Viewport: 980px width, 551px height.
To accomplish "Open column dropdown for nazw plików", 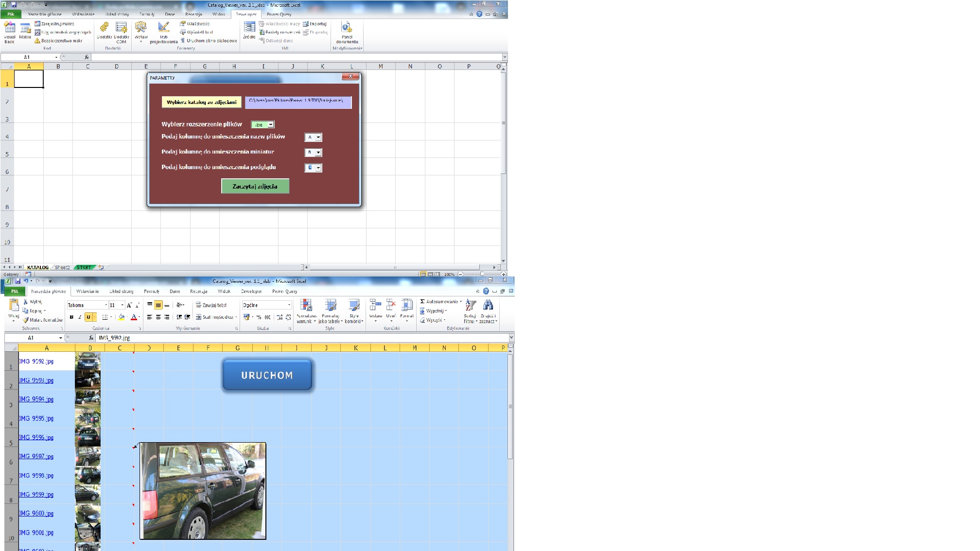I will 318,138.
